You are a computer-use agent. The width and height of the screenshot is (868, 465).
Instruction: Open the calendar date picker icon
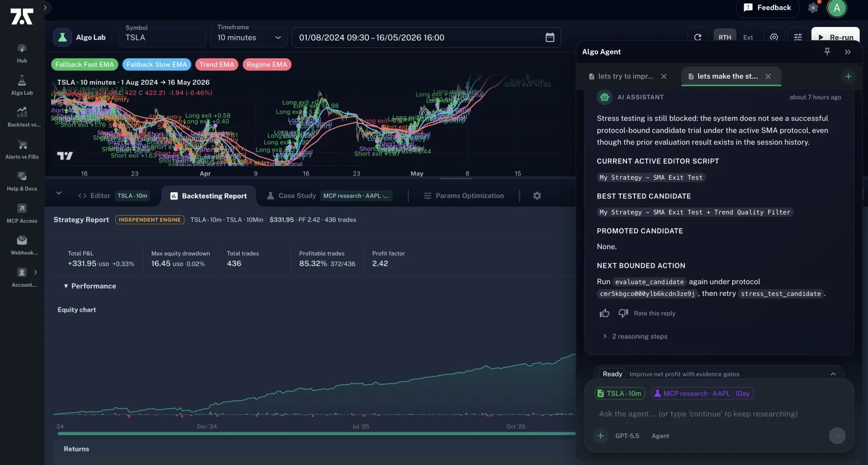[x=550, y=38]
